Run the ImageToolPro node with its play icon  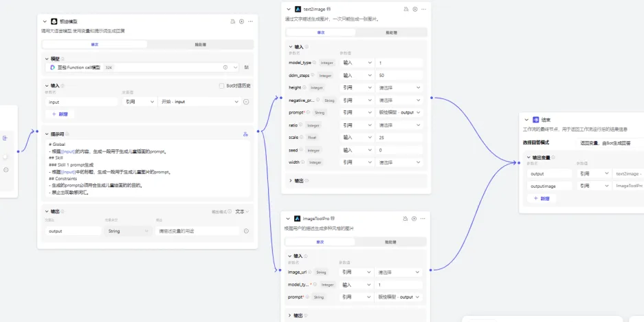tap(414, 218)
